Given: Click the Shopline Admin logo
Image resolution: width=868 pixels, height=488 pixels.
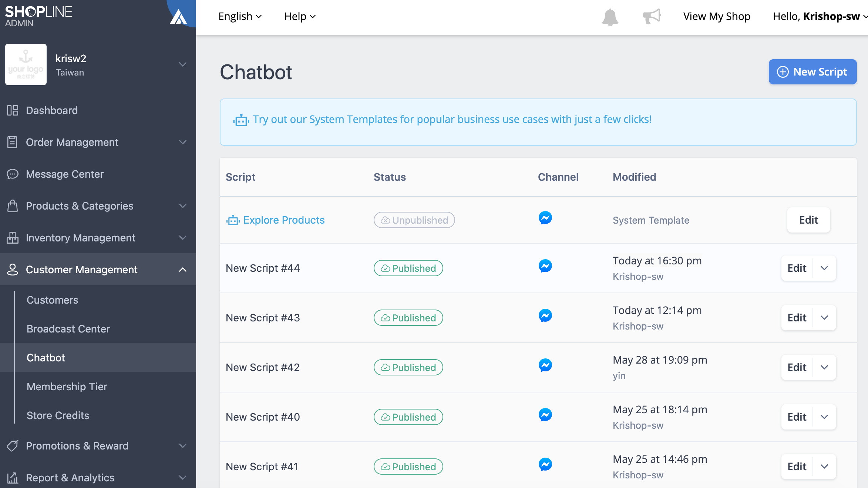Looking at the screenshot, I should point(38,16).
